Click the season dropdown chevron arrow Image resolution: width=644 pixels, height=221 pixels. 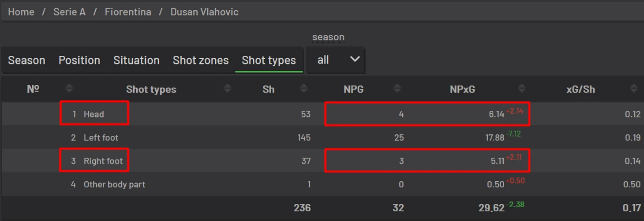coord(355,60)
